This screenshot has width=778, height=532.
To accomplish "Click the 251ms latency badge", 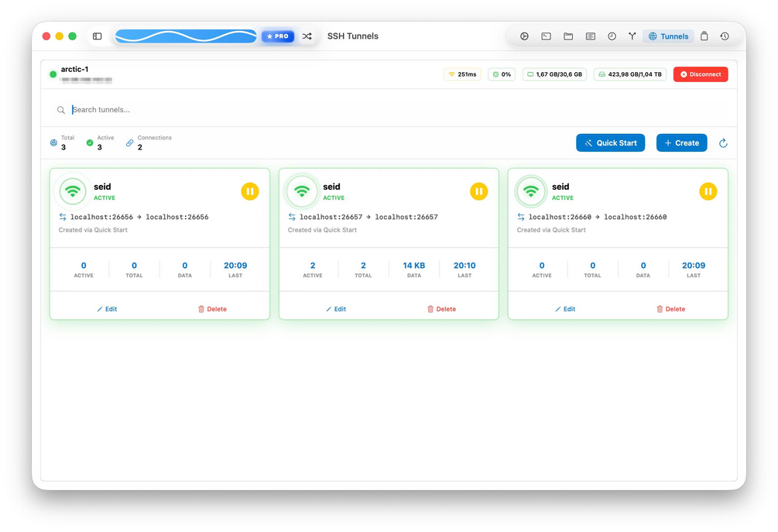I will click(x=462, y=74).
